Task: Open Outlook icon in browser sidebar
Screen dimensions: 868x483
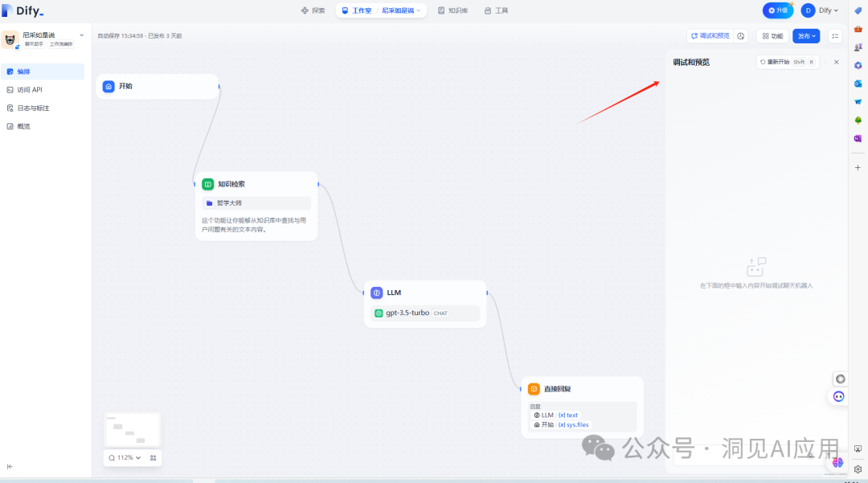Action: click(x=858, y=84)
